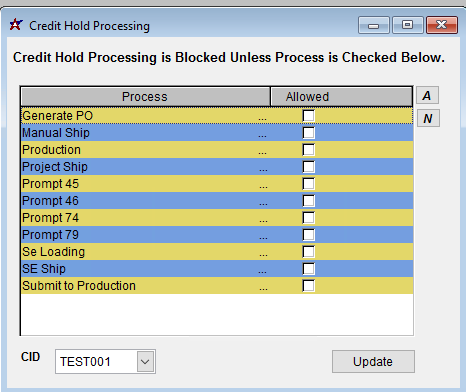
Task: Click the N (allow none) button
Action: 428,118
